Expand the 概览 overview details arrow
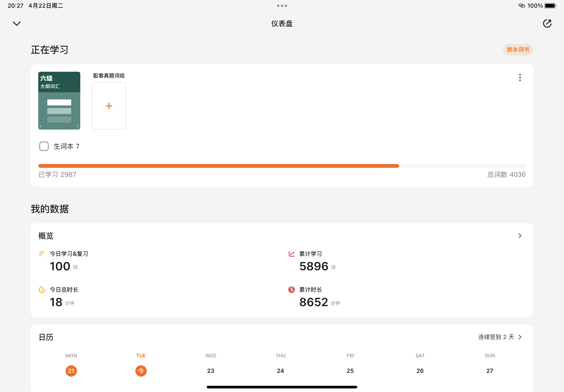 520,236
